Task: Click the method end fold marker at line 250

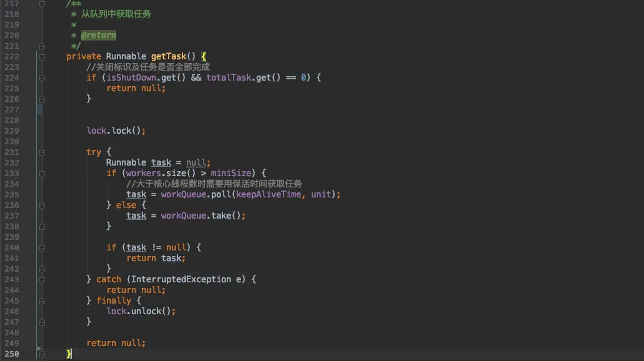Action: click(x=42, y=354)
